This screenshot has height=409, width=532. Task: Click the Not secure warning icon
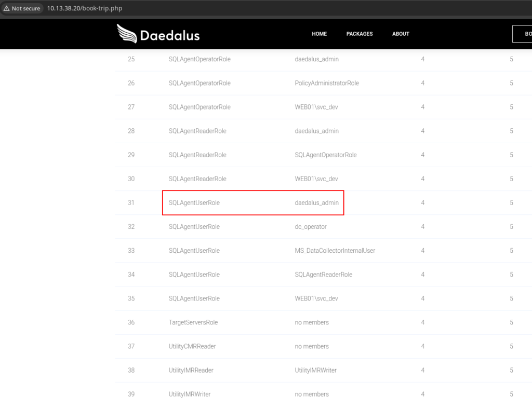[7, 8]
